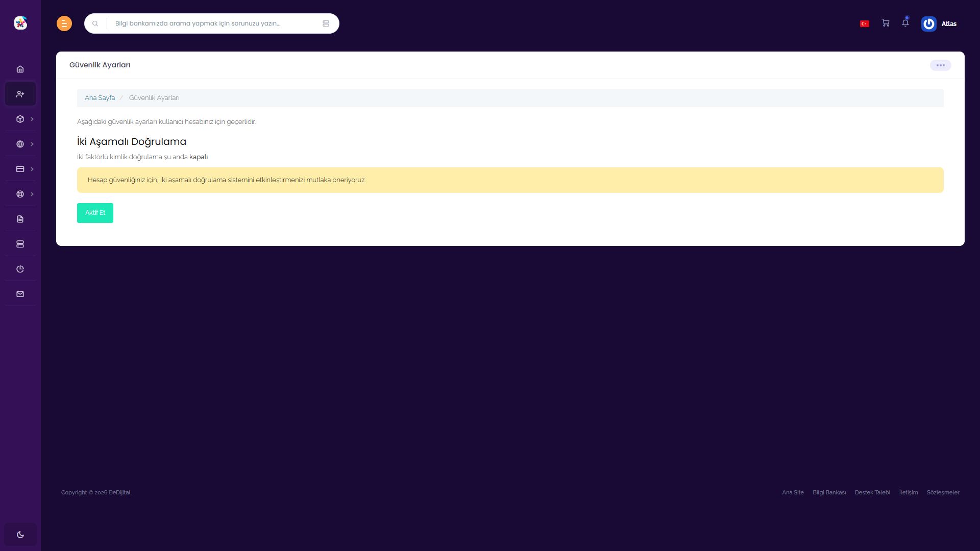Open three-dots menu in Güvenlik Ayarları
The height and width of the screenshot is (551, 980).
[940, 65]
